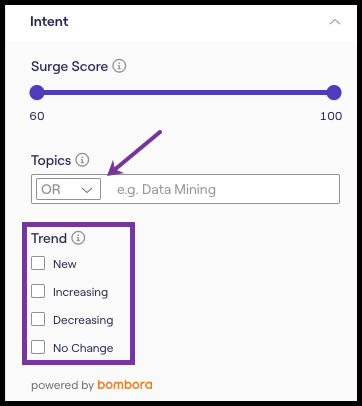The width and height of the screenshot is (362, 406).
Task: Click the Intent section title
Action: [x=49, y=21]
